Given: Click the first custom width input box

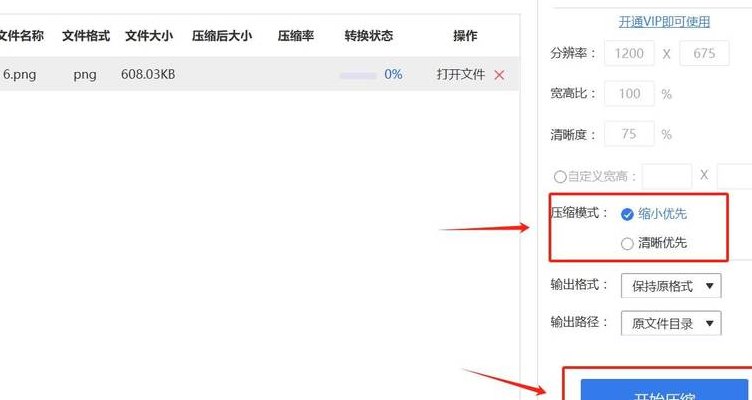Looking at the screenshot, I should click(667, 176).
